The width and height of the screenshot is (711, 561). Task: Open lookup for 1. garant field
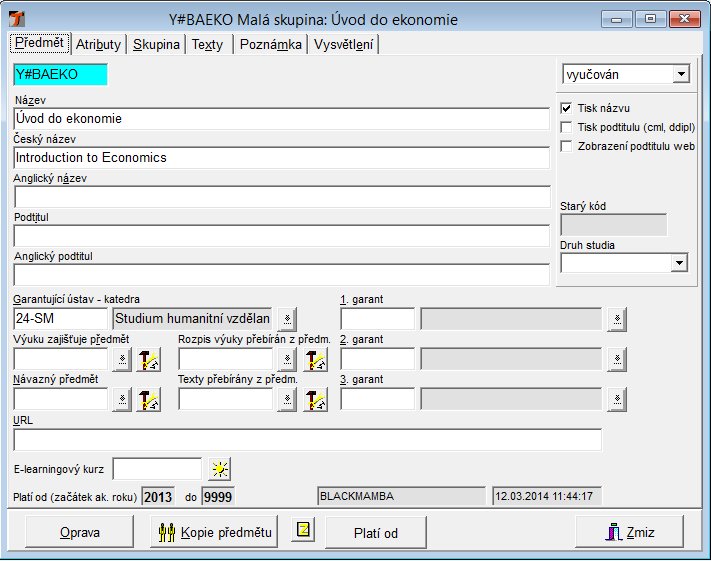pyautogui.click(x=617, y=319)
